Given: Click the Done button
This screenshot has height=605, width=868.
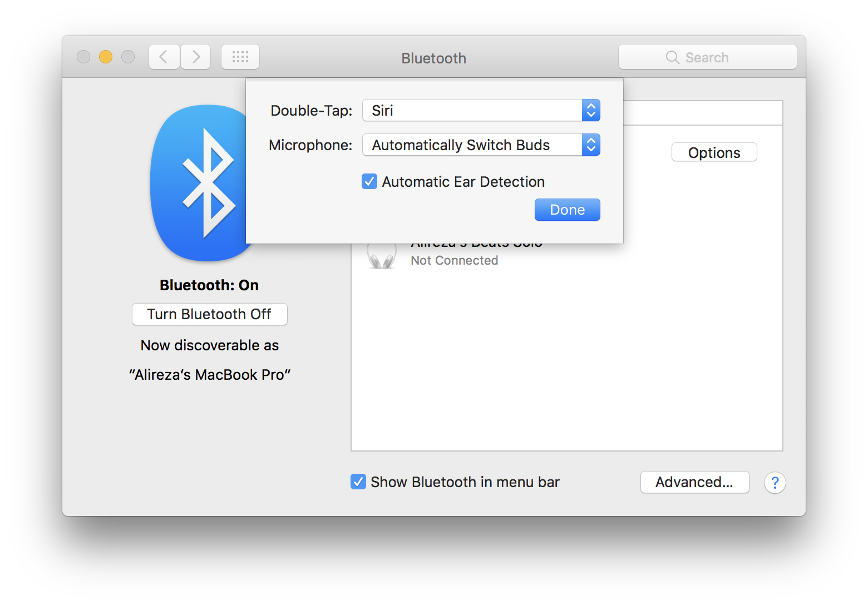Looking at the screenshot, I should [x=568, y=210].
